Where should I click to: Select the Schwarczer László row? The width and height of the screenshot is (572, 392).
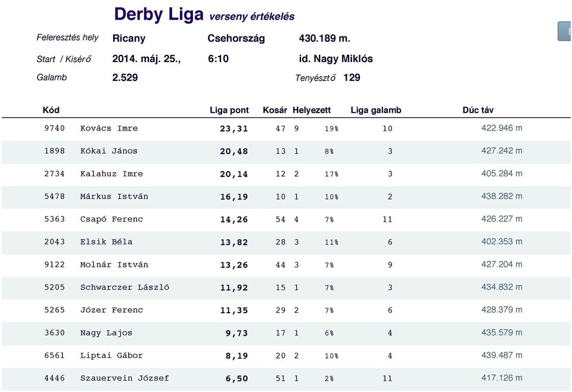[x=286, y=288]
